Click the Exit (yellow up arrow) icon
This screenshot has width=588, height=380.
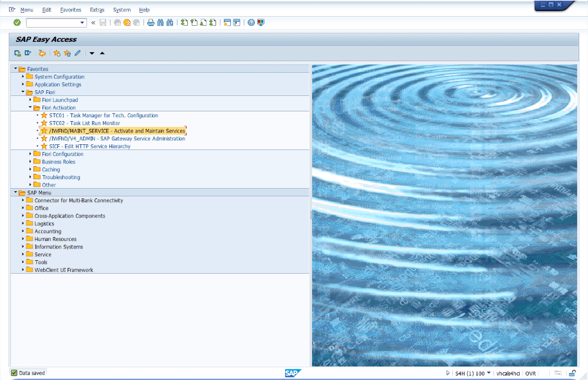pos(127,23)
